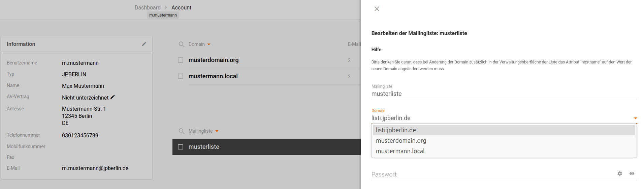This screenshot has width=644, height=189.
Task: Tick the musterdomain.org checkbox
Action: click(181, 60)
